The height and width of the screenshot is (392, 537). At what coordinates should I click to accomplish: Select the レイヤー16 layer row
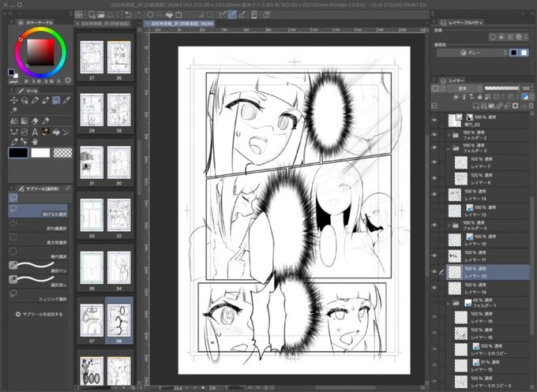coord(488,334)
